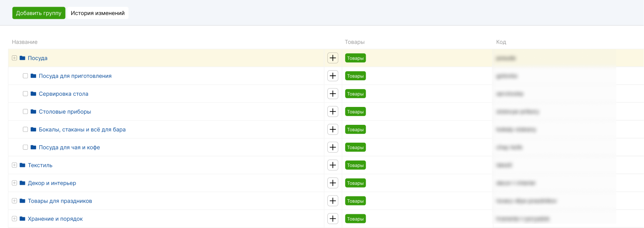The image size is (644, 228).
Task: Select the Бокалы, стаканы и всё для бара checkbox
Action: pos(25,130)
